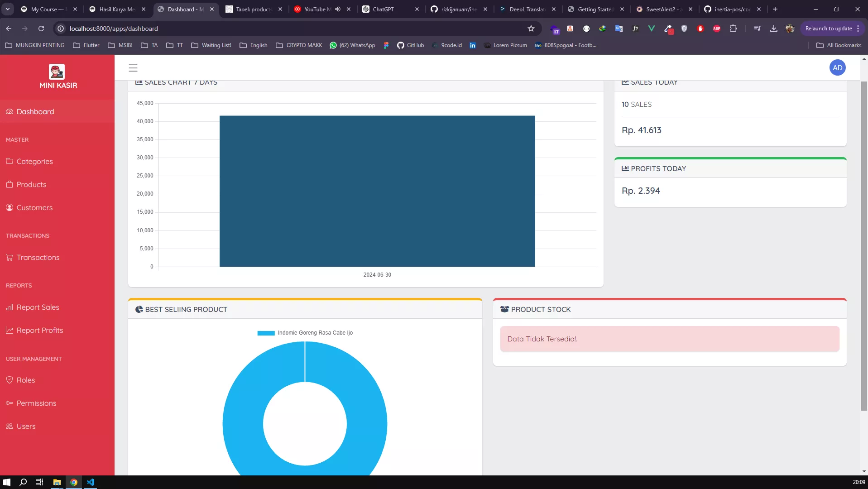This screenshot has height=489, width=868.
Task: Click the Products bag icon
Action: [x=10, y=184]
